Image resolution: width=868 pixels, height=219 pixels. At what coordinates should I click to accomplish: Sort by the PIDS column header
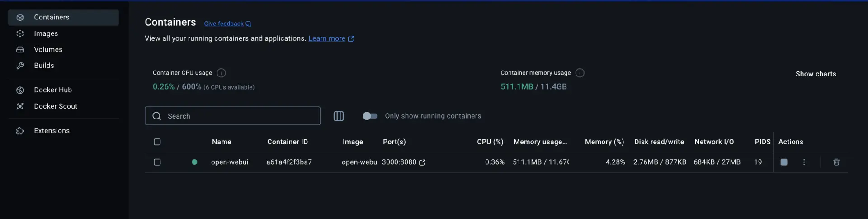(x=763, y=142)
